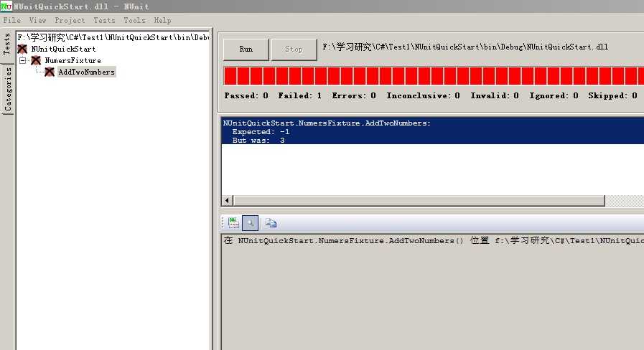Open the File menu

point(12,20)
